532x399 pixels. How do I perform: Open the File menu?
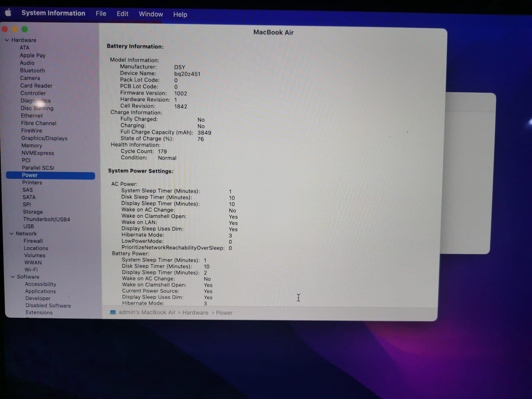point(101,14)
